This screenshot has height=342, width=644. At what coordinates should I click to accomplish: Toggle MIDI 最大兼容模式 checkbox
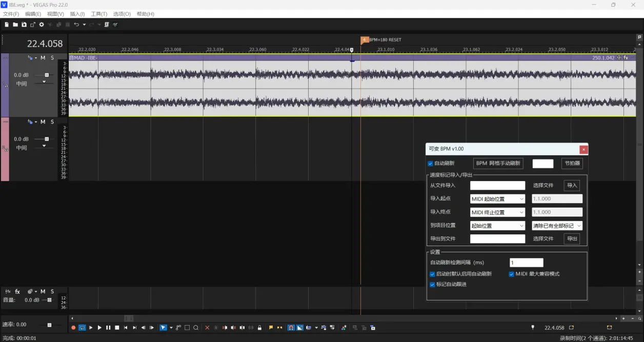(511, 274)
